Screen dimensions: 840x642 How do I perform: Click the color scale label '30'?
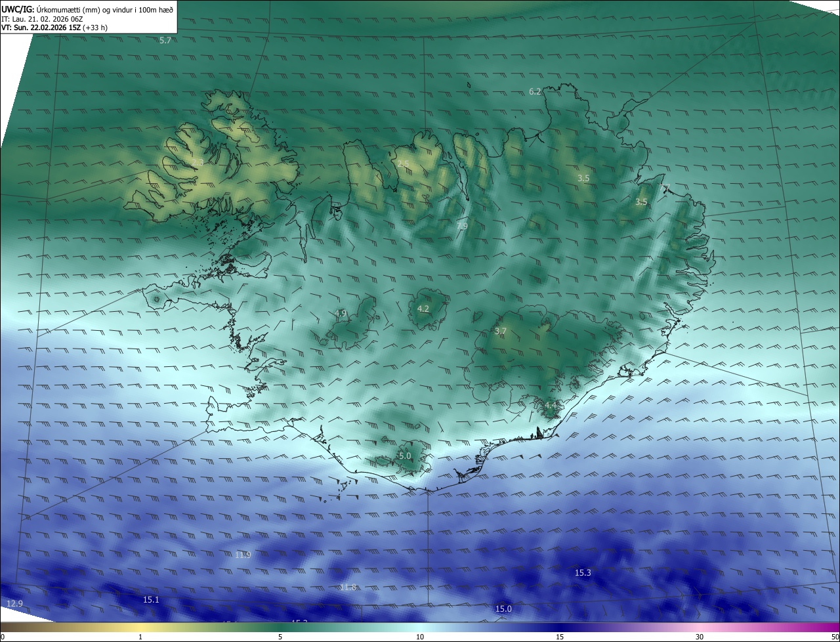coord(700,637)
